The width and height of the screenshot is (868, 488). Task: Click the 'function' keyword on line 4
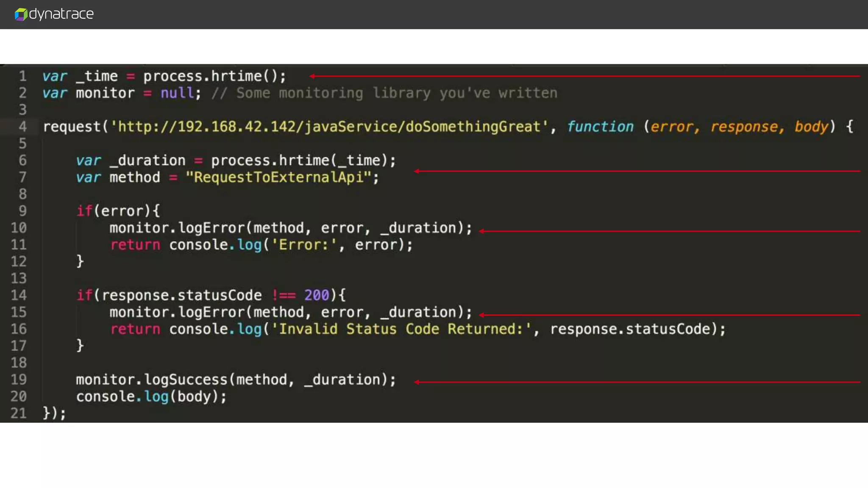[600, 127]
